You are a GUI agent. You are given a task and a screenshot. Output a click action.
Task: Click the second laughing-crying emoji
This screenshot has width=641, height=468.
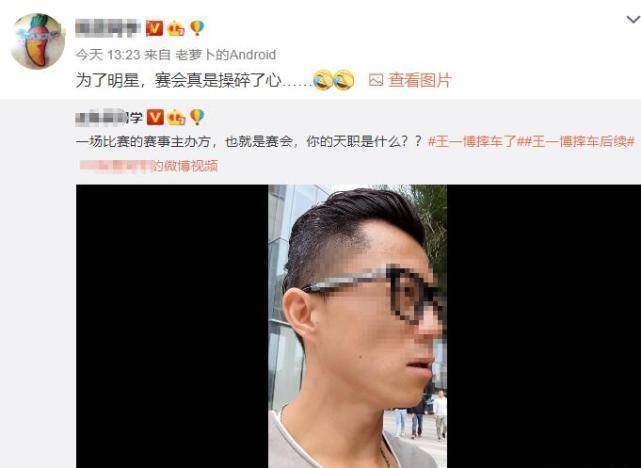coord(344,79)
